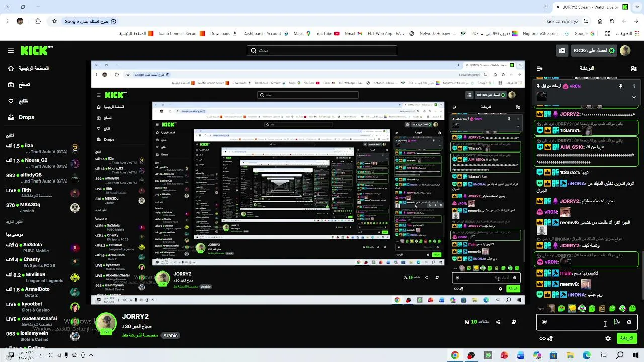Open the Chrome three-dot menu
The image size is (644, 362).
point(8,21)
